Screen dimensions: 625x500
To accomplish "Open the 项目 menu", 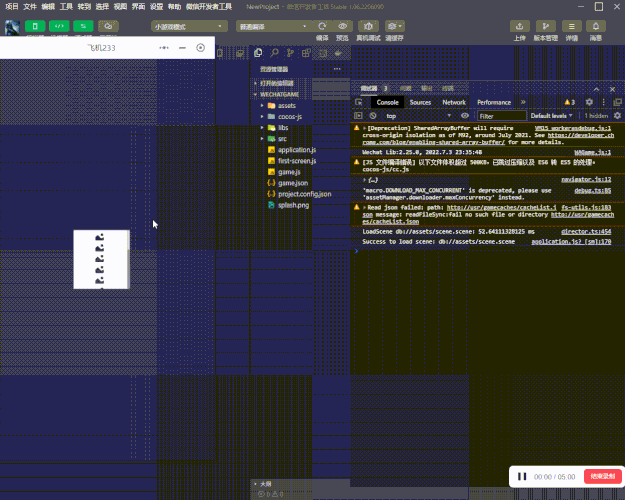I will pos(12,6).
